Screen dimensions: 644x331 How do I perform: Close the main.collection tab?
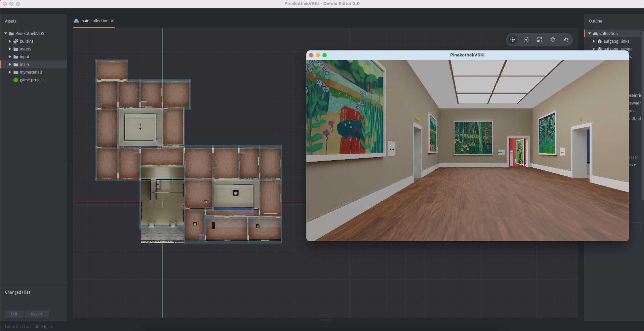(x=112, y=20)
